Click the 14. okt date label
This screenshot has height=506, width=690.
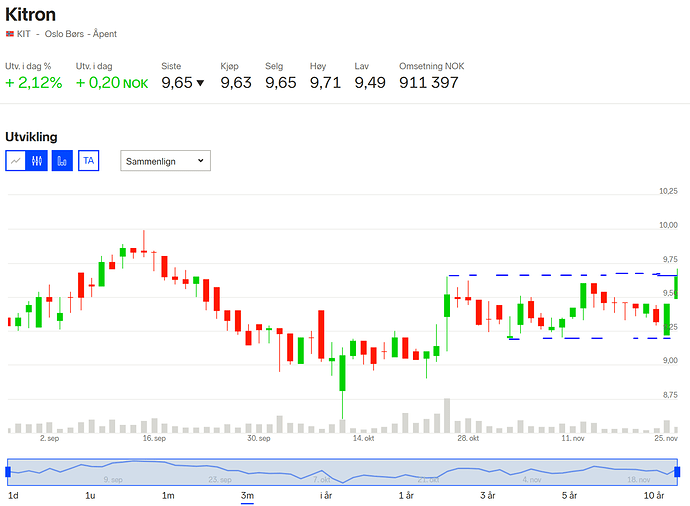(x=363, y=438)
